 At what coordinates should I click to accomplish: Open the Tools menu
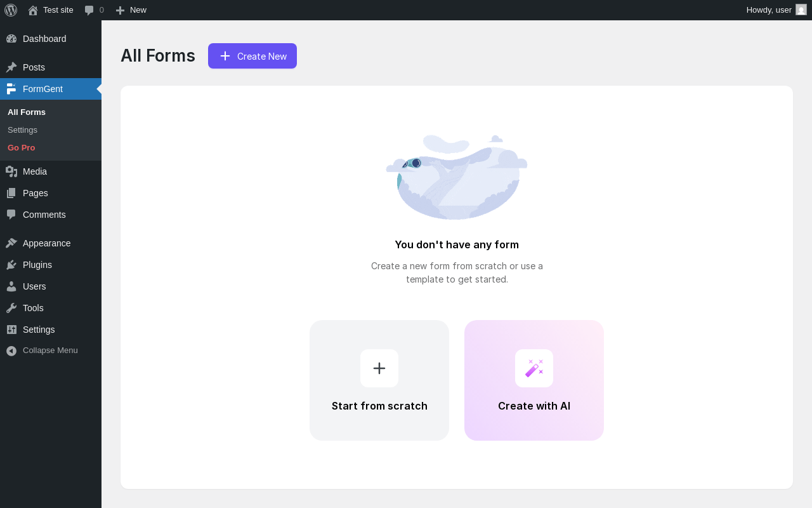click(x=51, y=308)
